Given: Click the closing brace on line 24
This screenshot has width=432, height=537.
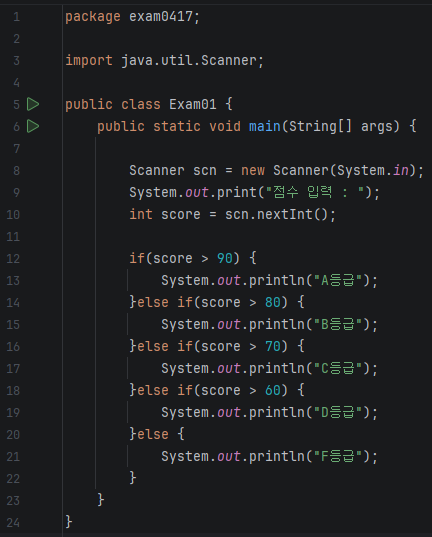Looking at the screenshot, I should click(69, 522).
